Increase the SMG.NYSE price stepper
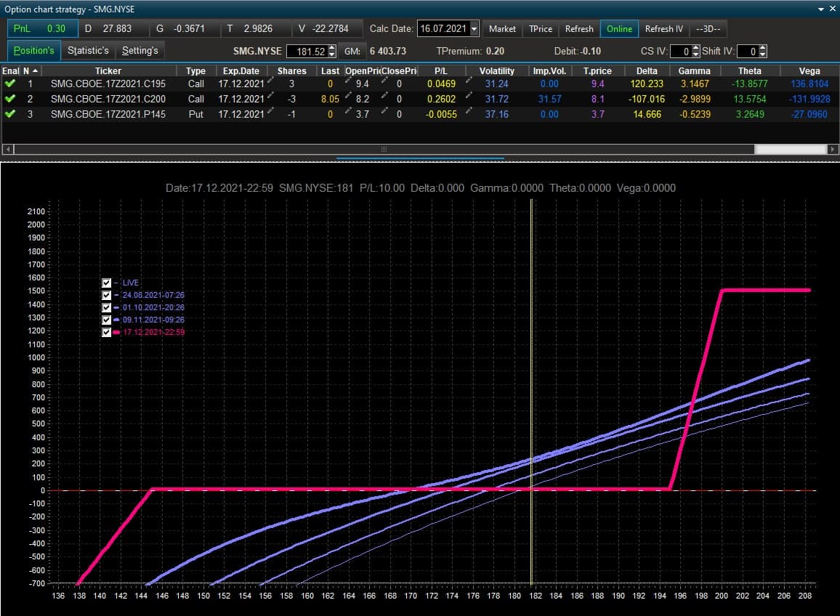 tap(332, 48)
